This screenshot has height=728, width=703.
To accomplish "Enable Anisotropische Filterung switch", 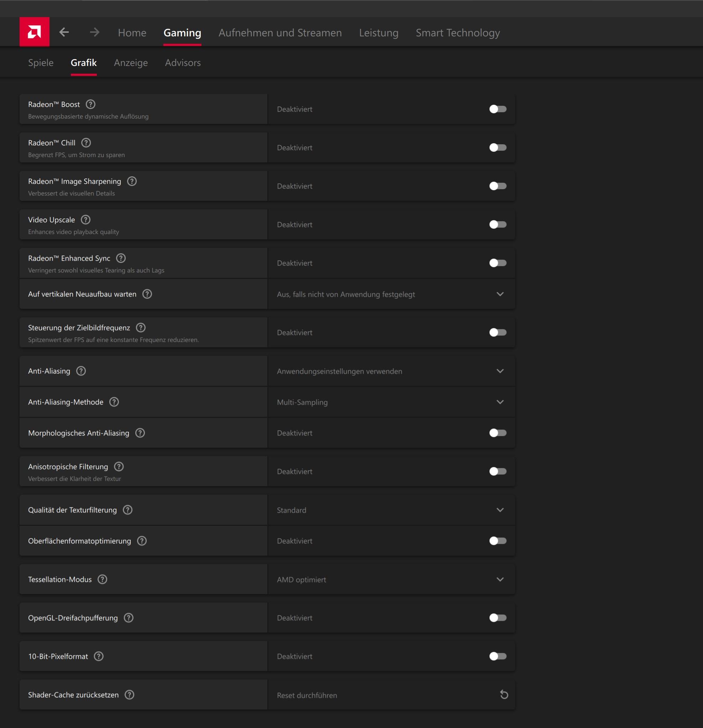I will click(498, 472).
